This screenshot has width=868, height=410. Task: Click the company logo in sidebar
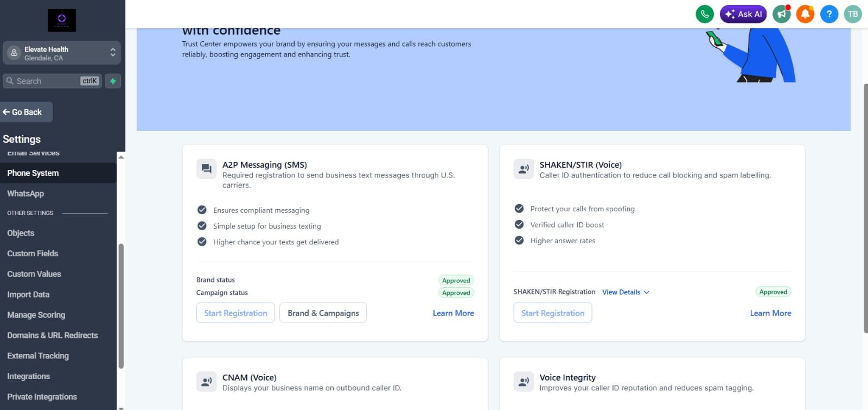(x=62, y=21)
